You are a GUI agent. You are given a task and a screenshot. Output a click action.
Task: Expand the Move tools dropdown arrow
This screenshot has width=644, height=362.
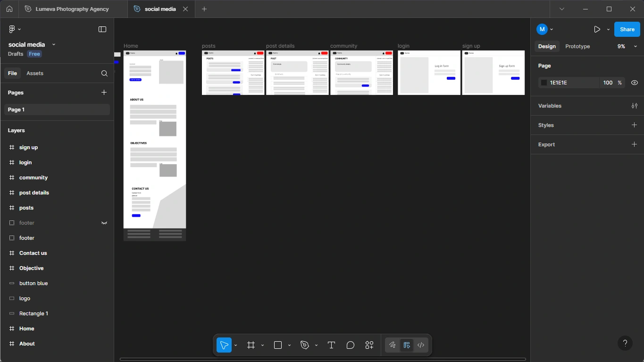point(235,345)
